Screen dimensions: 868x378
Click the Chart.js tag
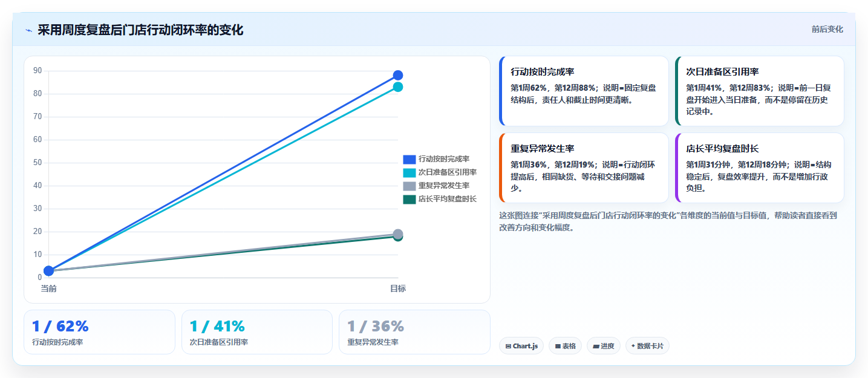click(x=521, y=346)
